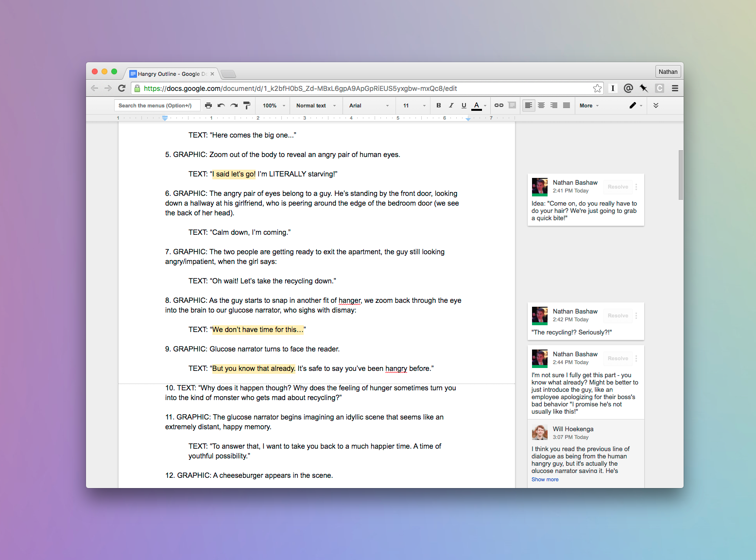Click highlighted "But you know that already."
Screen dimensions: 756x560
[254, 368]
